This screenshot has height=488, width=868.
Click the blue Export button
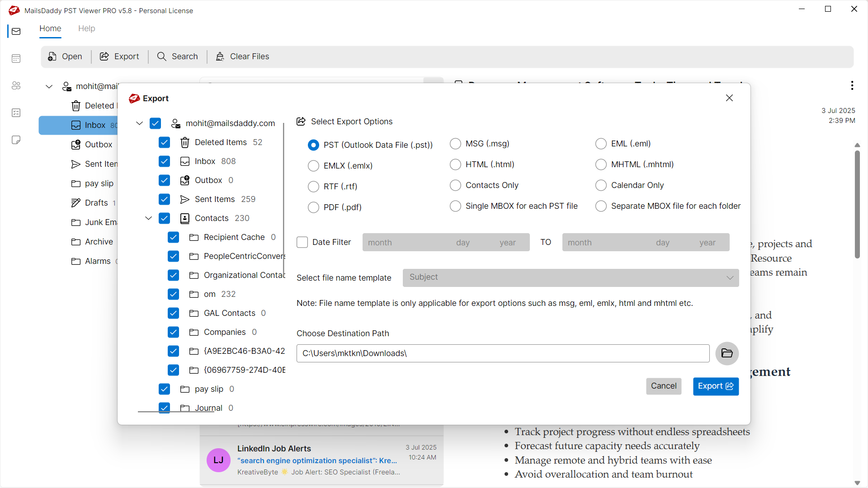coord(716,386)
